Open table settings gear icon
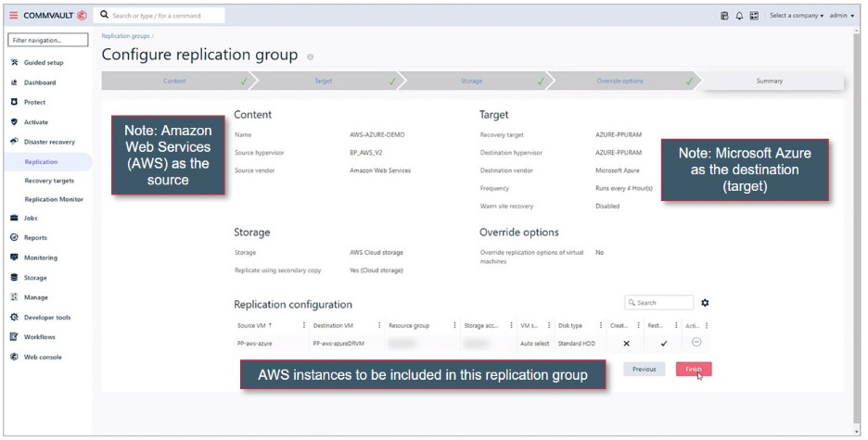 point(705,302)
